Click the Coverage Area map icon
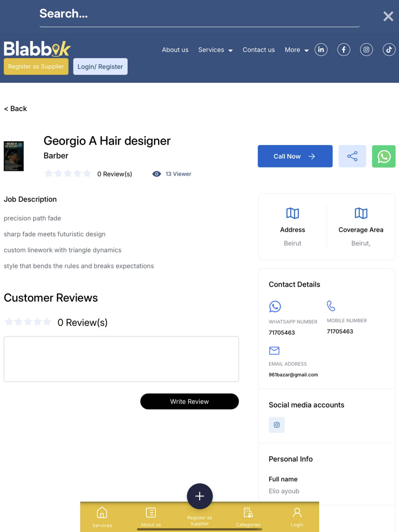399x532 pixels. [x=361, y=213]
